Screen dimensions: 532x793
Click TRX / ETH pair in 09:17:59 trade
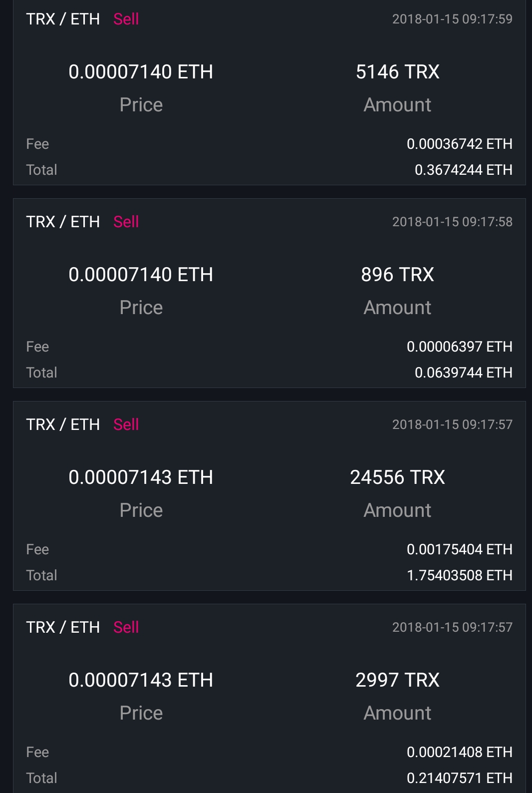63,19
